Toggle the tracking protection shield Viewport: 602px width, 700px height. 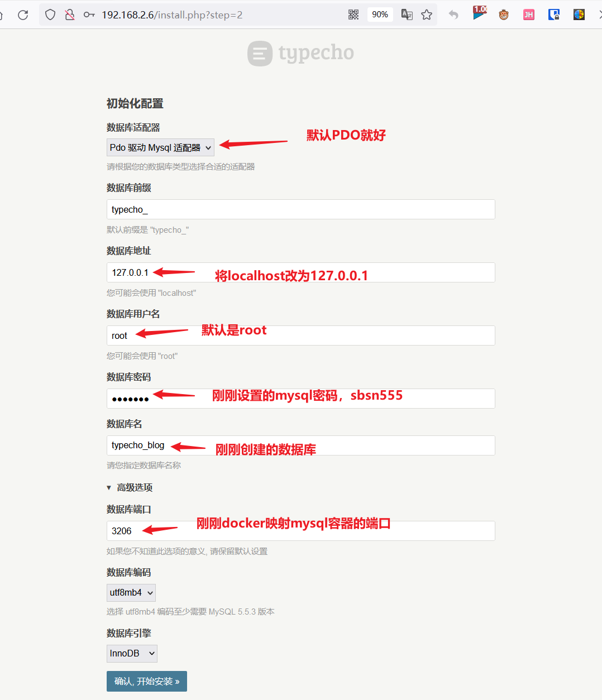point(50,15)
